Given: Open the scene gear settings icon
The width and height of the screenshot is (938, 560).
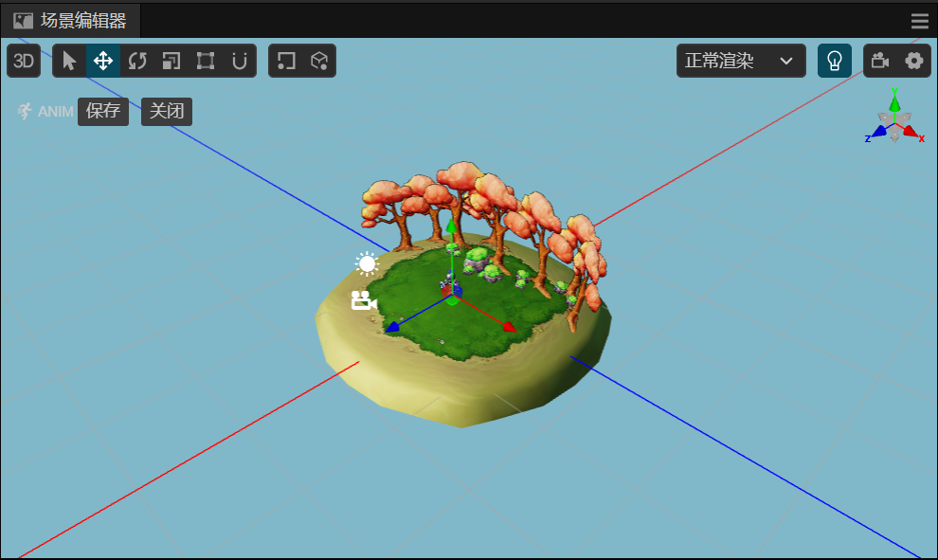Looking at the screenshot, I should [x=914, y=61].
